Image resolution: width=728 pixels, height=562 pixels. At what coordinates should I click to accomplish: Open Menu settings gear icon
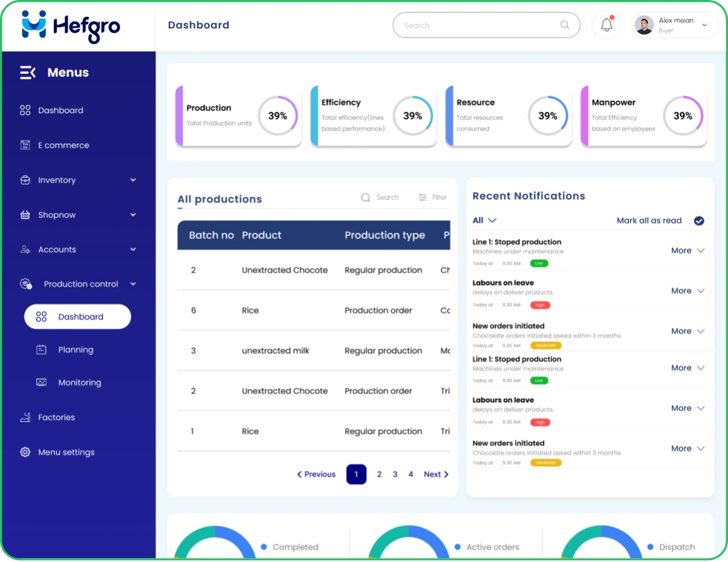pos(25,453)
